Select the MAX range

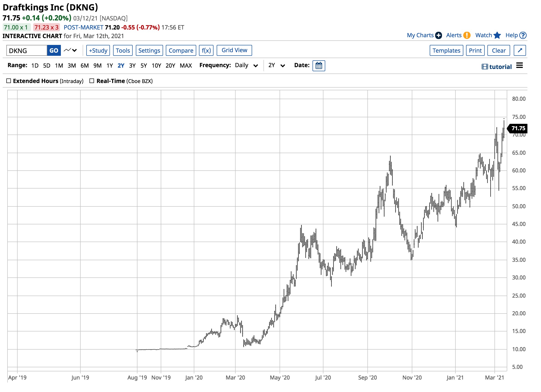coord(186,66)
